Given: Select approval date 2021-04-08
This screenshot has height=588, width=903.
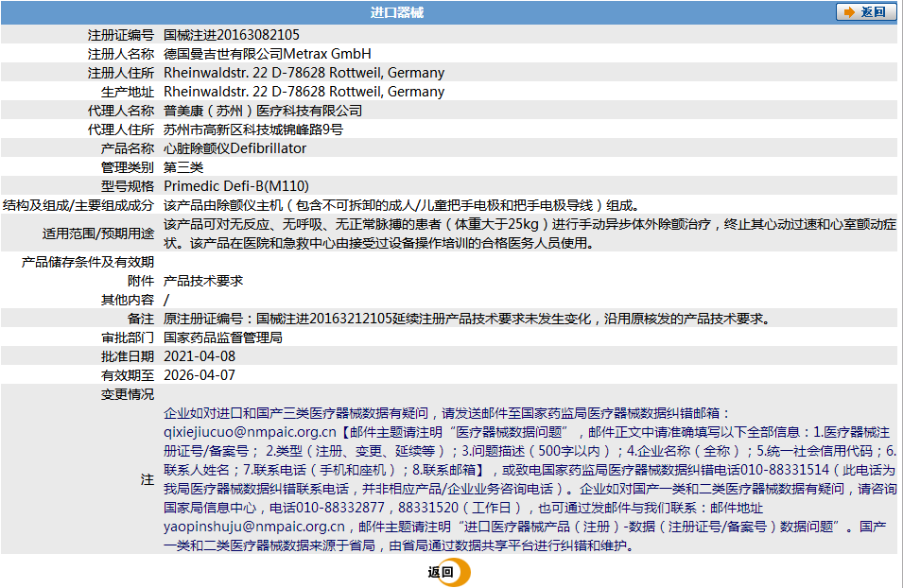Looking at the screenshot, I should pyautogui.click(x=200, y=356).
